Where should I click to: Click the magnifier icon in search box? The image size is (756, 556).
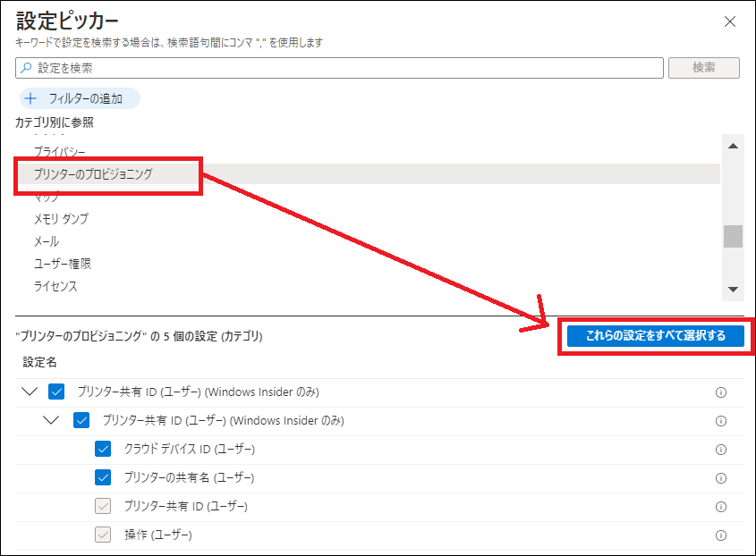[26, 68]
